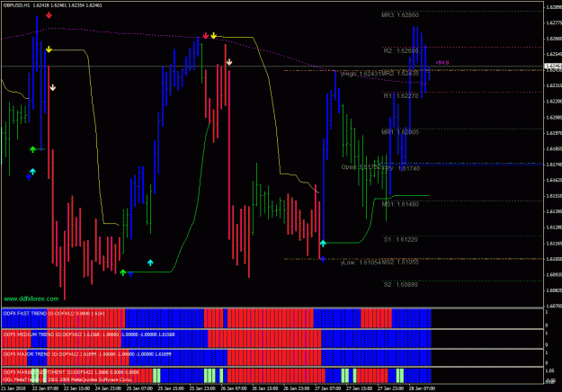Screen dimensions: 562x392
Task: Select the MS1: 1.61480 support label
Action: (400, 204)
